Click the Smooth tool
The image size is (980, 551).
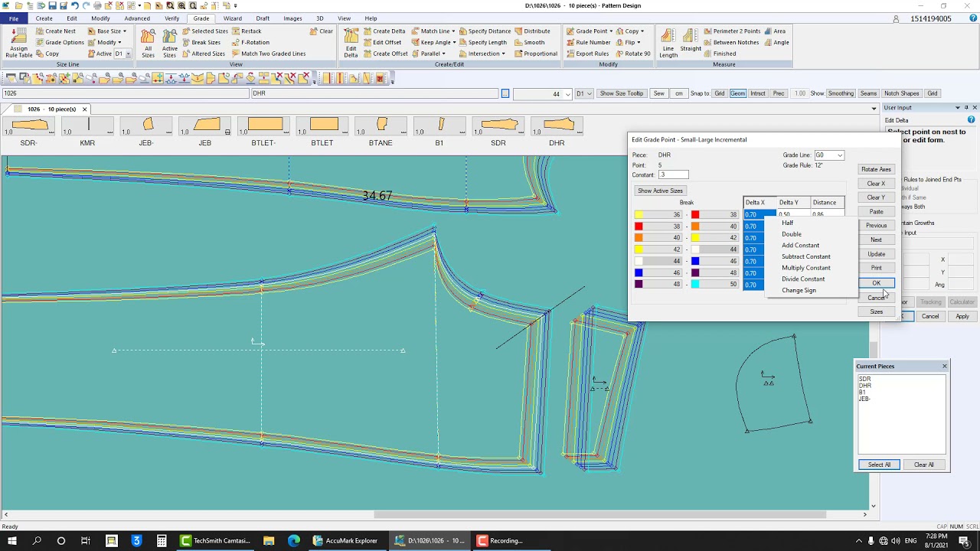(x=530, y=42)
